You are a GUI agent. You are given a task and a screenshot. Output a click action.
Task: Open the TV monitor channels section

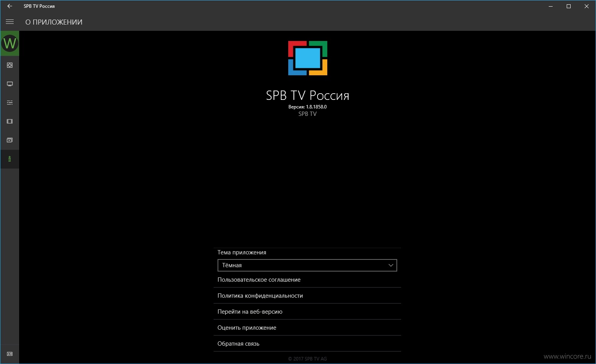[x=10, y=84]
